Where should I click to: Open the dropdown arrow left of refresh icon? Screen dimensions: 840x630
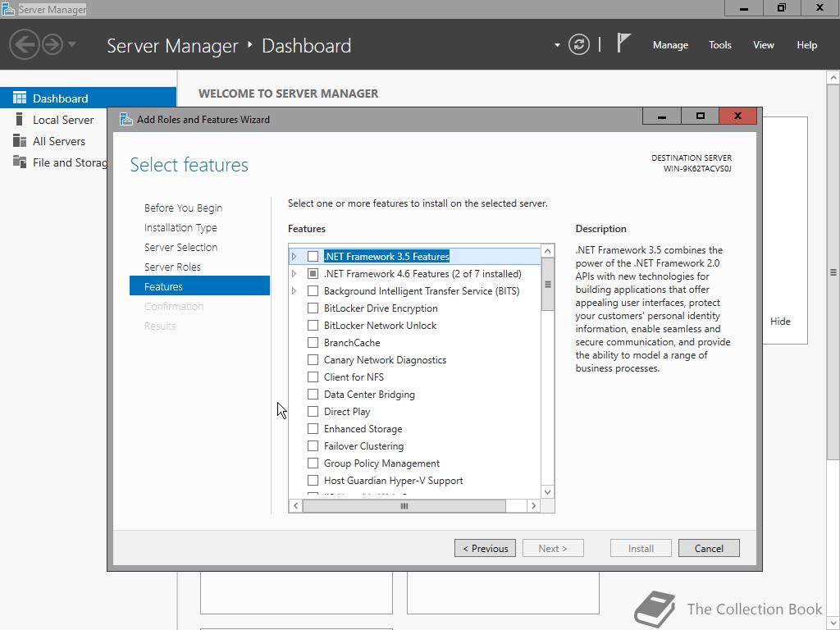click(x=557, y=45)
